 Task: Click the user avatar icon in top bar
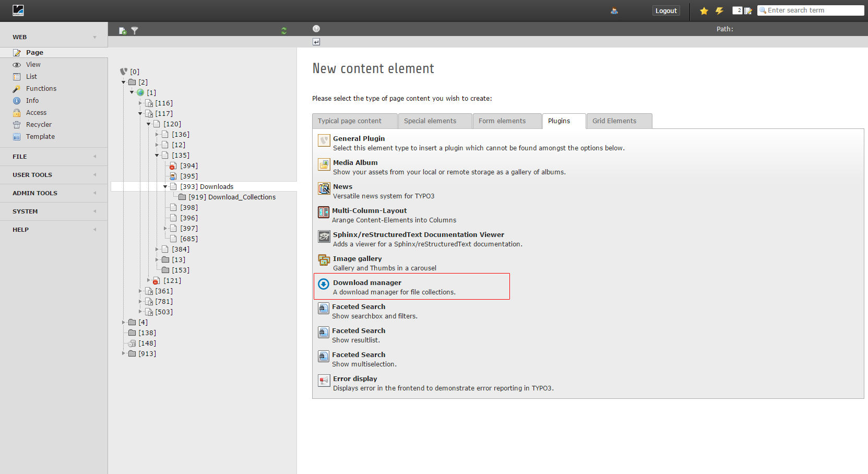tap(614, 10)
